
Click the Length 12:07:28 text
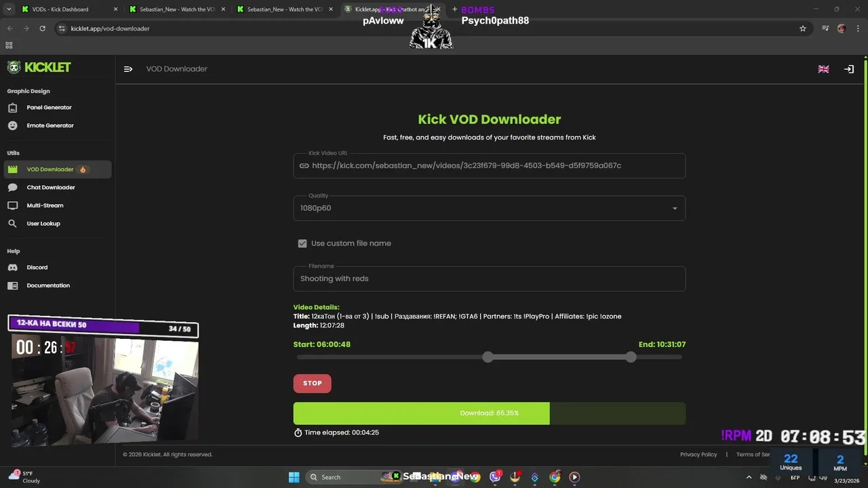point(319,325)
